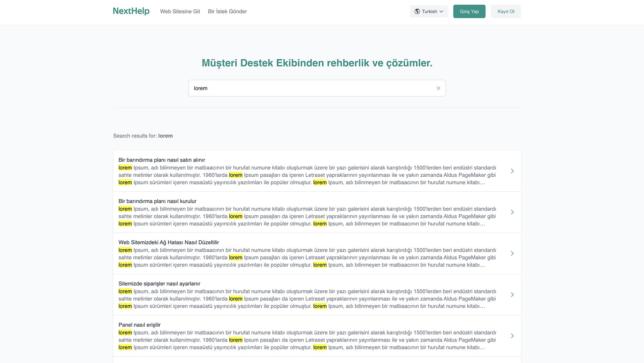Open article 'Bir barındırma planı nasıl kurulur'
The height and width of the screenshot is (363, 644).
click(157, 201)
